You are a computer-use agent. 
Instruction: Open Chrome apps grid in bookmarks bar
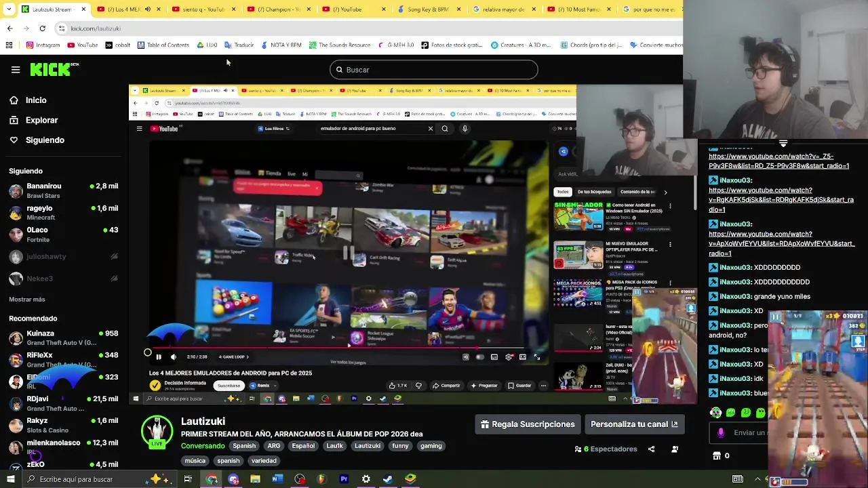[x=9, y=45]
